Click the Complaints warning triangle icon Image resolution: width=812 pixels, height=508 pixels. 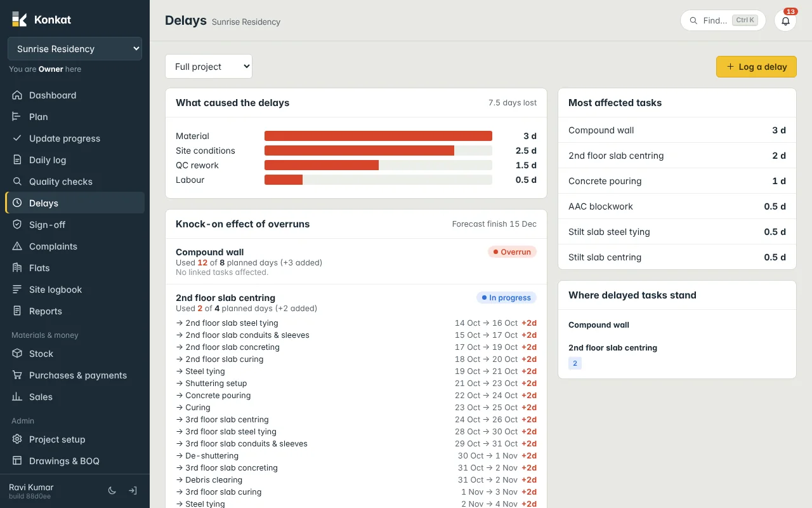[17, 246]
